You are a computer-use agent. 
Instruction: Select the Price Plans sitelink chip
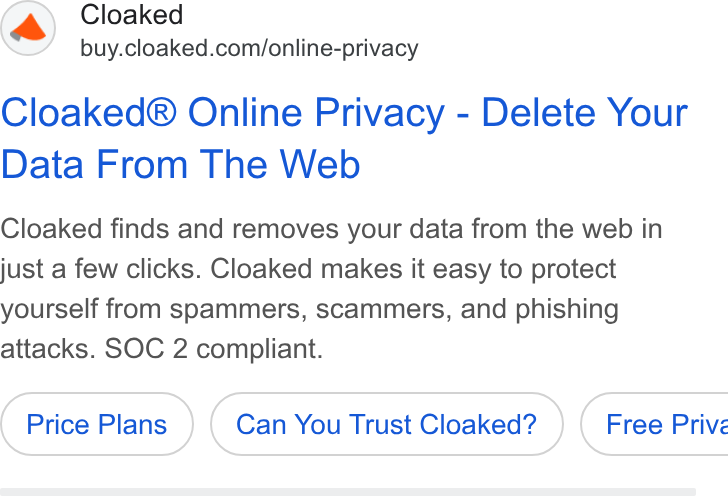(x=97, y=424)
